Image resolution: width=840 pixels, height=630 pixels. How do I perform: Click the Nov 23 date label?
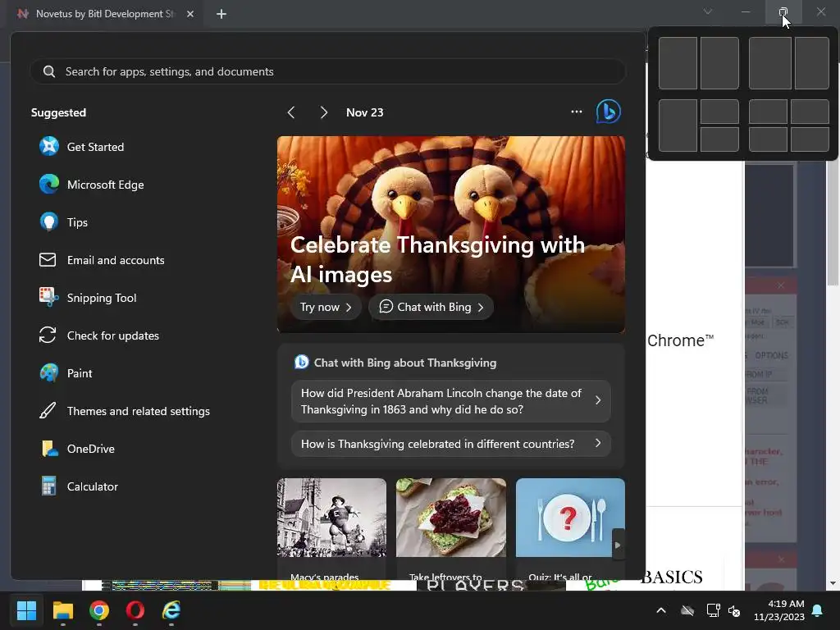[x=365, y=112]
